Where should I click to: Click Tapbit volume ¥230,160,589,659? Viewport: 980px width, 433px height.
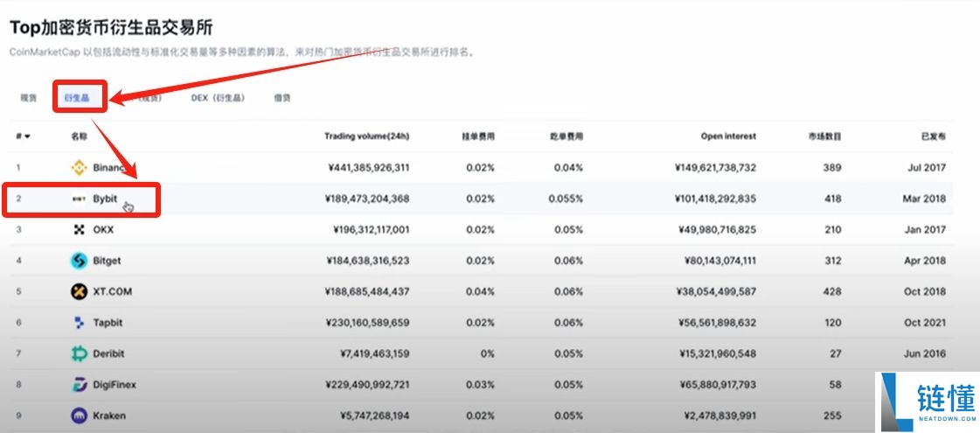367,323
